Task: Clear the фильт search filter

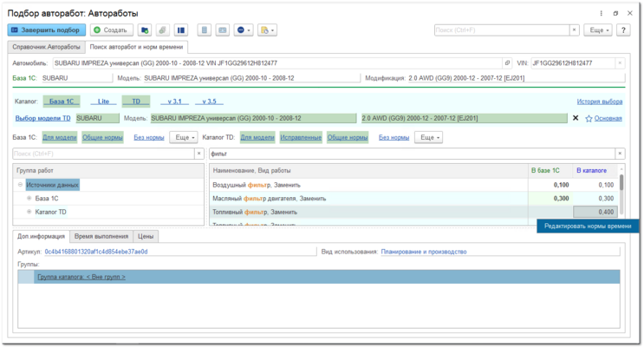Action: point(620,154)
